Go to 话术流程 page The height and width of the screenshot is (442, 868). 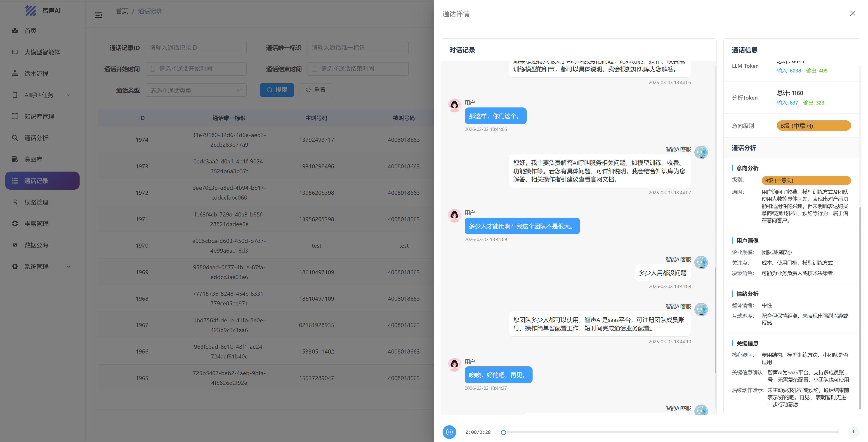[x=36, y=73]
